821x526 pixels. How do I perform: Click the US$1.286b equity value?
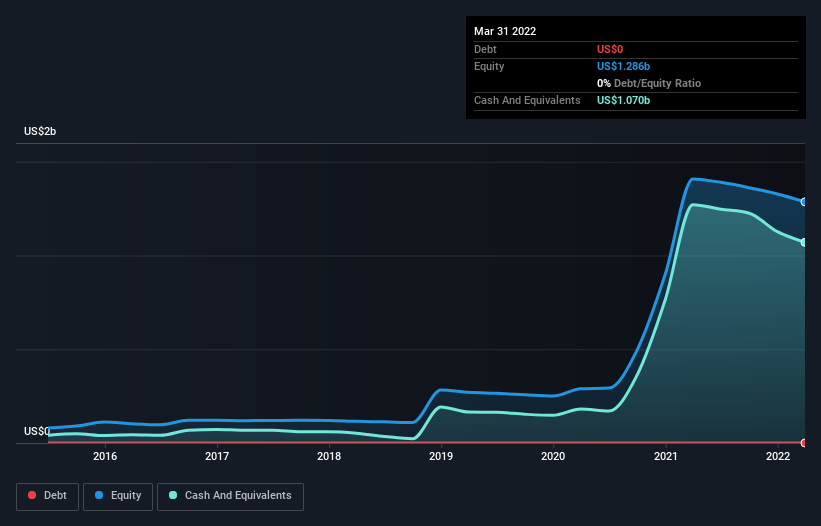623,66
